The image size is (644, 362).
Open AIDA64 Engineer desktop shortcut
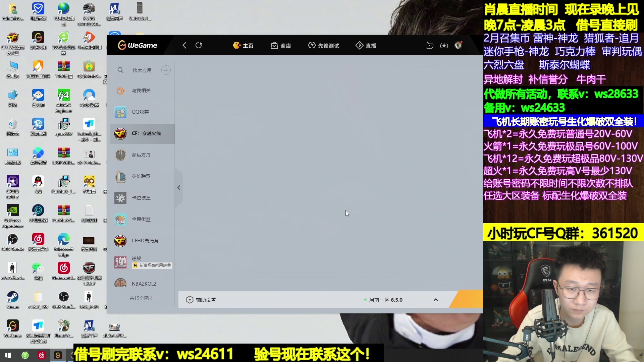[64, 101]
